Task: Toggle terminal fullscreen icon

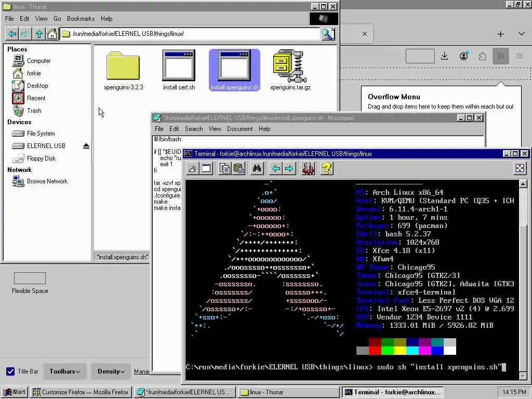Action: [x=520, y=168]
